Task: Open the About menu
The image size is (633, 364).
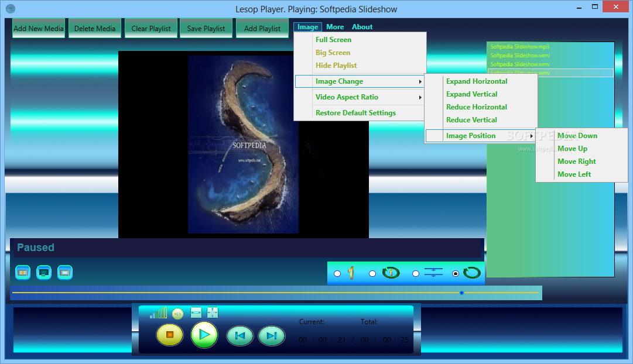Action: (362, 27)
